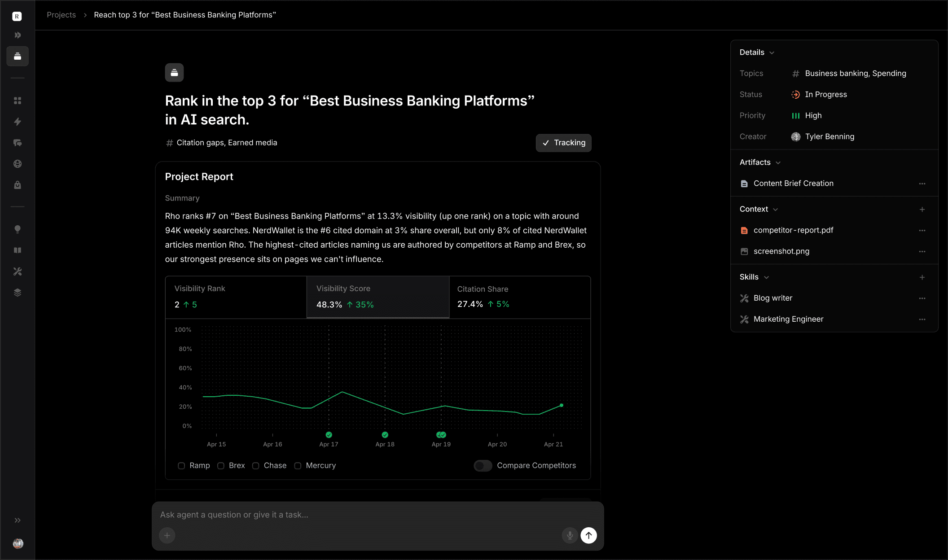The height and width of the screenshot is (560, 948).
Task: Click the R logo at top of sidebar
Action: tap(17, 17)
